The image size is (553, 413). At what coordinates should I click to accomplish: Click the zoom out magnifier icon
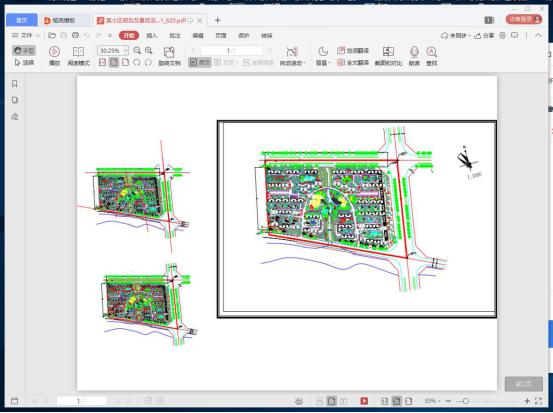[137, 50]
